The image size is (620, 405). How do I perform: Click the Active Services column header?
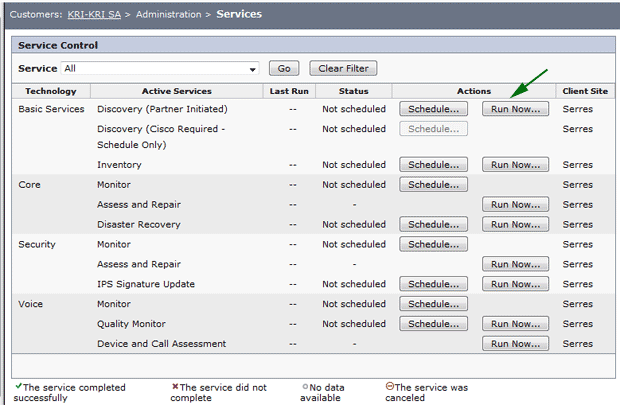point(177,91)
